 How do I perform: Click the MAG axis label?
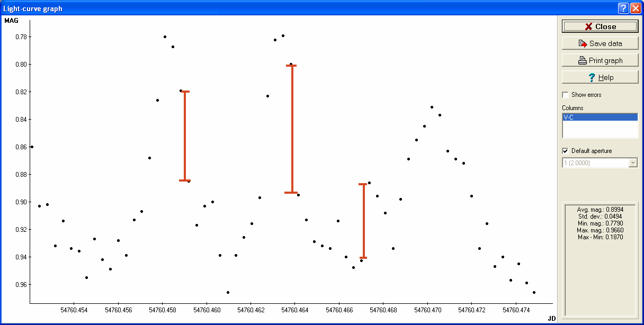tap(11, 21)
